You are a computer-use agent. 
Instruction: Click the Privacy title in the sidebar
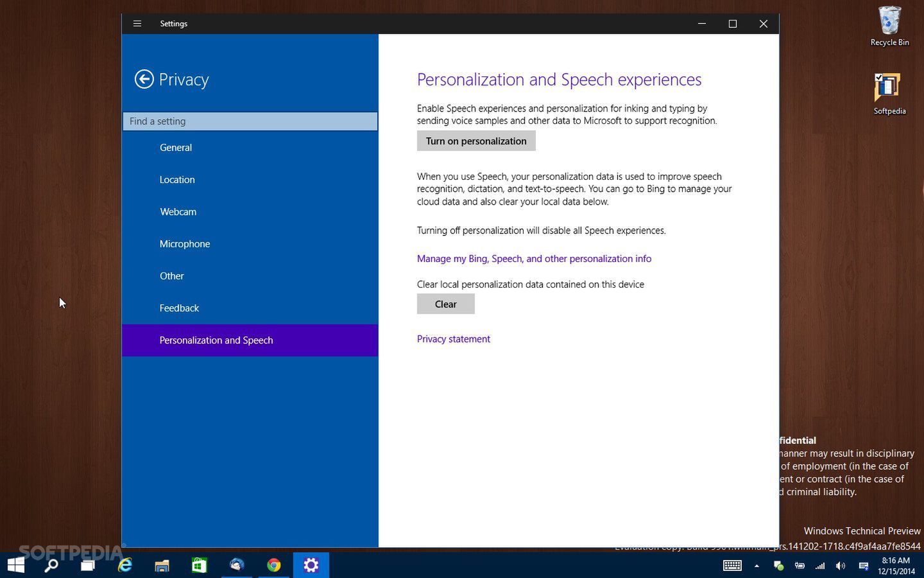[x=184, y=80]
